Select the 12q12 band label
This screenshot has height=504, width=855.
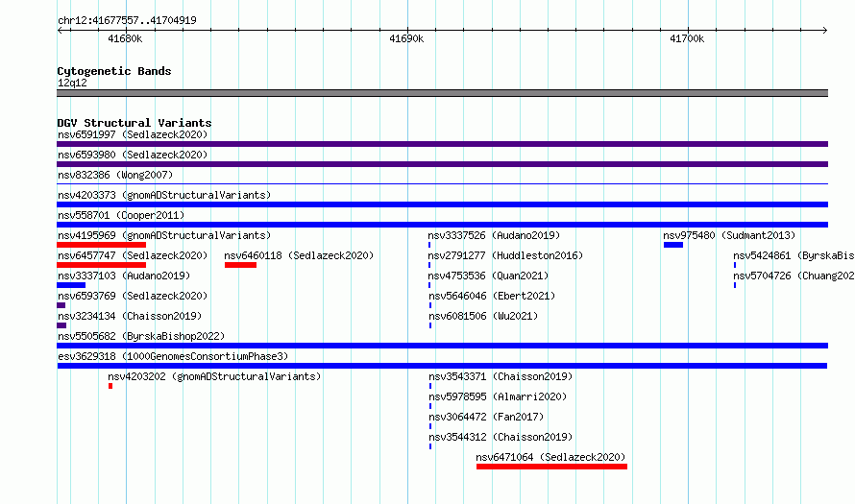(72, 83)
